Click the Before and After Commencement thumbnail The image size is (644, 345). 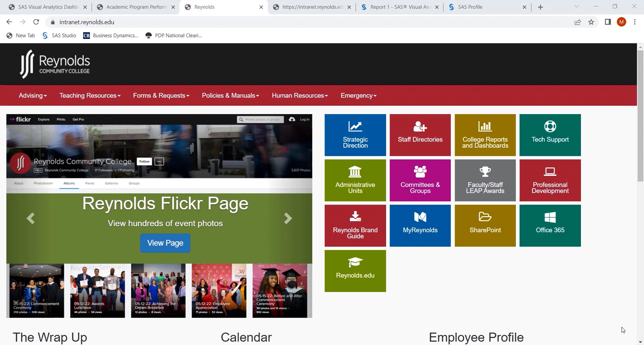280,290
